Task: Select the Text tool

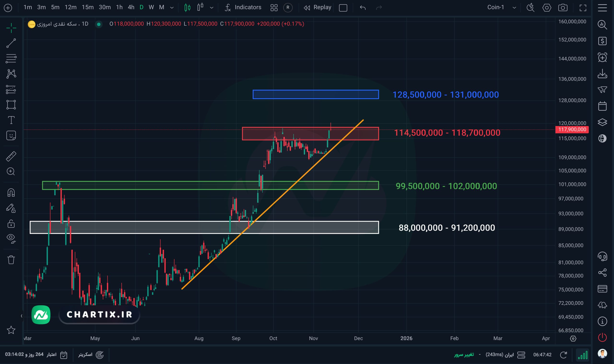Action: coord(11,120)
